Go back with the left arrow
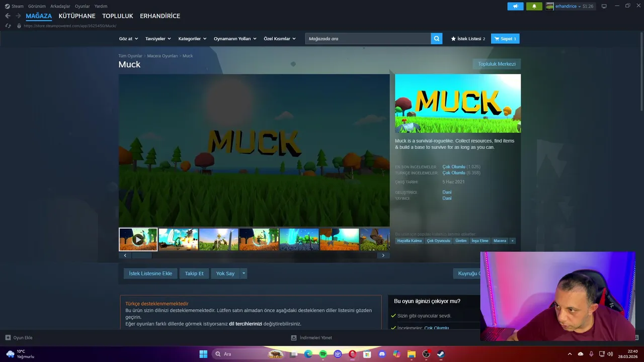 [8, 16]
